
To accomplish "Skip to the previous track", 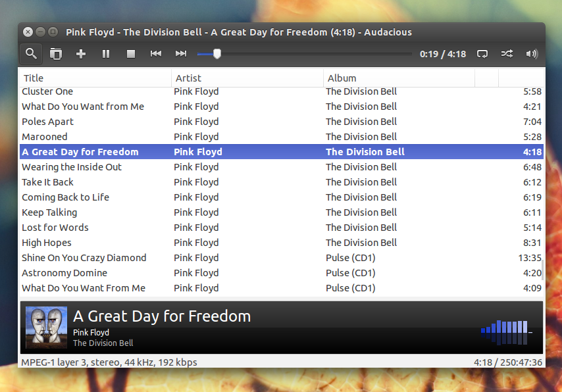I will tap(155, 54).
